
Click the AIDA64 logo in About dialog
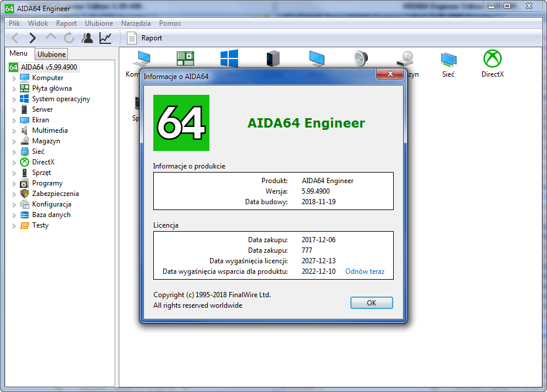coord(181,123)
